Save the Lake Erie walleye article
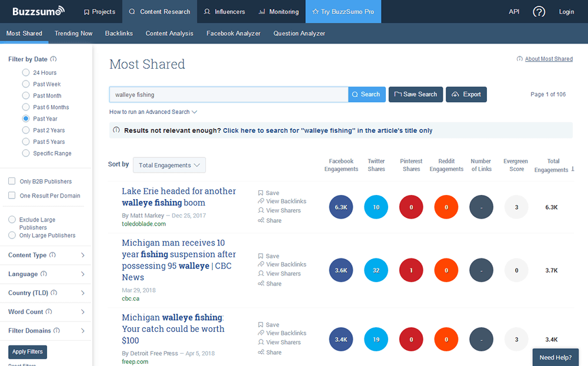Image resolution: width=588 pixels, height=366 pixels. (269, 193)
